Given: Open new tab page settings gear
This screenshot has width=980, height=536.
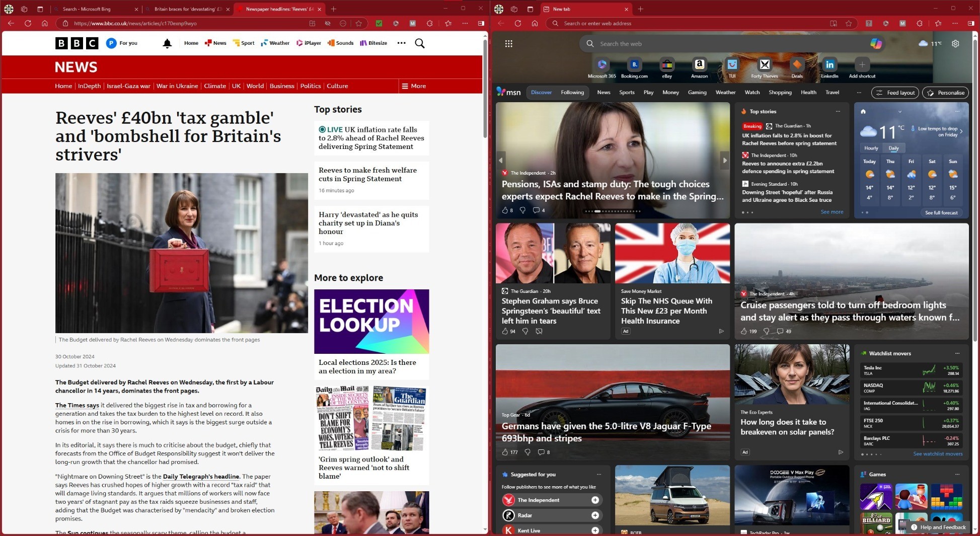Looking at the screenshot, I should (955, 44).
